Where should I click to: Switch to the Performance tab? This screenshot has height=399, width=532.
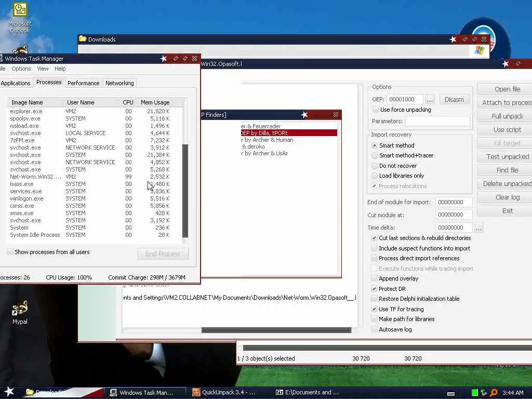click(x=84, y=83)
